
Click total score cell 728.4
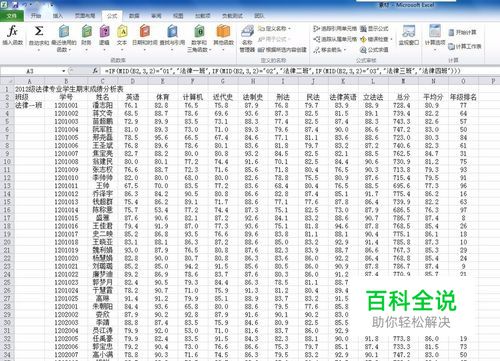point(403,105)
